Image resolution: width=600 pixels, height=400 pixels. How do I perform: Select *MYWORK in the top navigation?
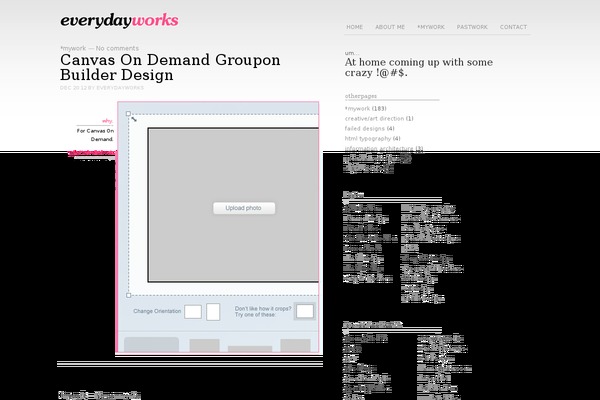[x=431, y=27]
